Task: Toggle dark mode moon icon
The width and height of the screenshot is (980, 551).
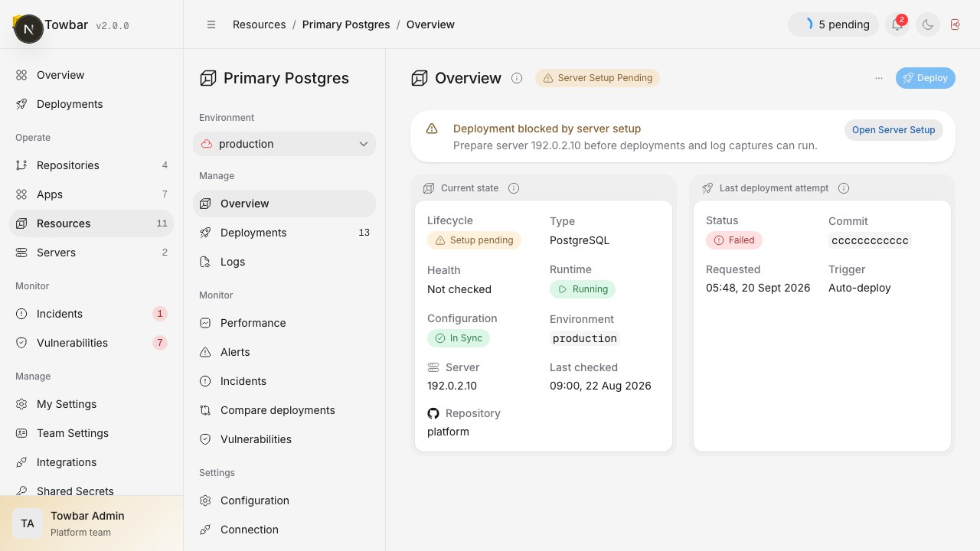Action: [928, 24]
